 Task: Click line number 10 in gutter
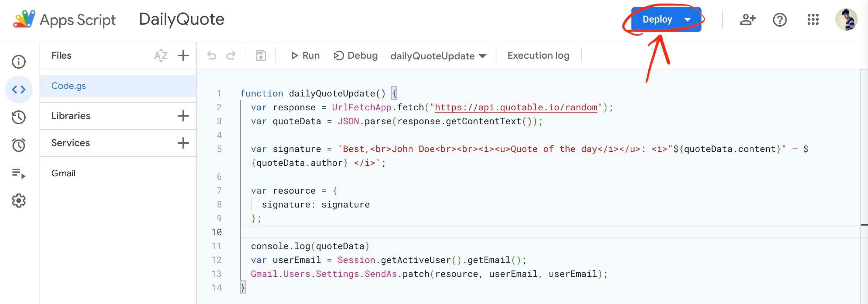click(216, 232)
